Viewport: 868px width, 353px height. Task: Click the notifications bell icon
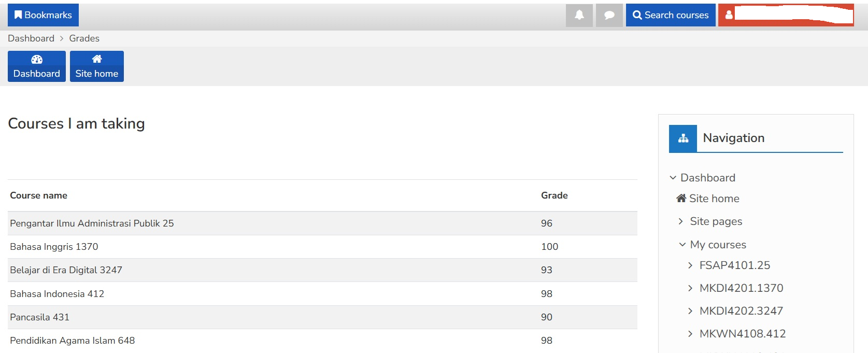tap(579, 15)
